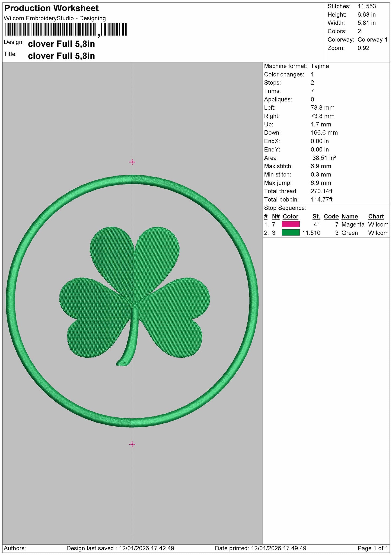
Task: Click 'Wilcom' chart entry in Magenta row
Action: [x=378, y=225]
